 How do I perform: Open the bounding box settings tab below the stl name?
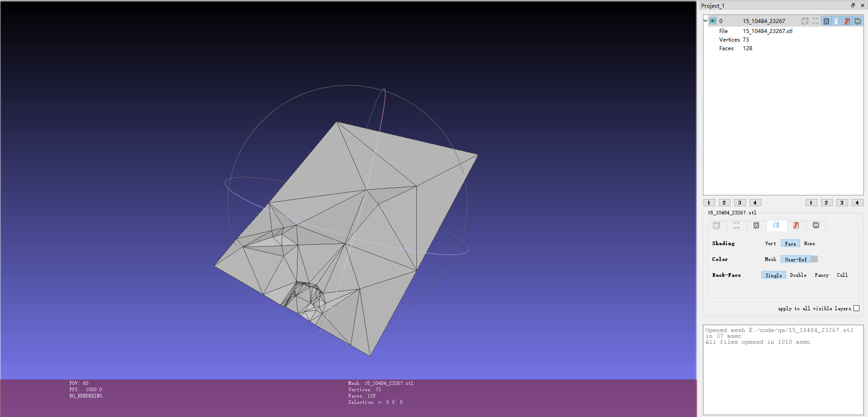[717, 225]
